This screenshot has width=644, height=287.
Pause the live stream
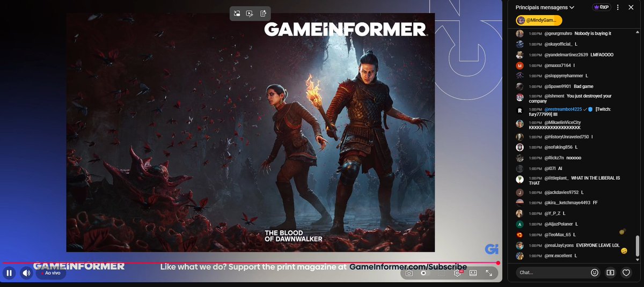click(x=9, y=273)
